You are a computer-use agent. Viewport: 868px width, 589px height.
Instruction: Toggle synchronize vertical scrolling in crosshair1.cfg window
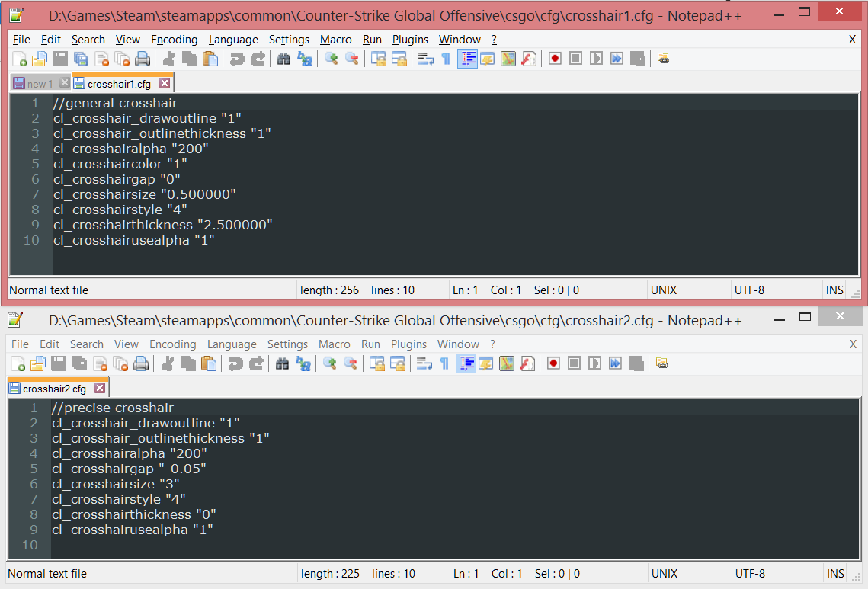378,59
